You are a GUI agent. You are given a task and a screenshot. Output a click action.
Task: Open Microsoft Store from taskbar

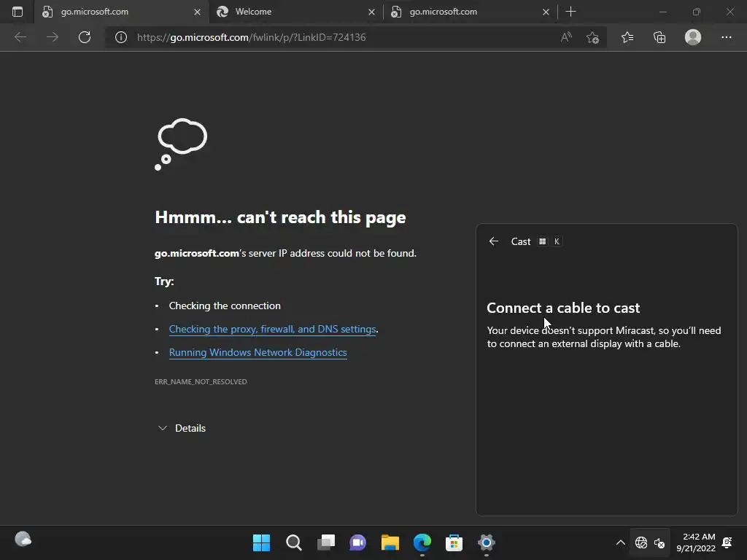(x=454, y=542)
